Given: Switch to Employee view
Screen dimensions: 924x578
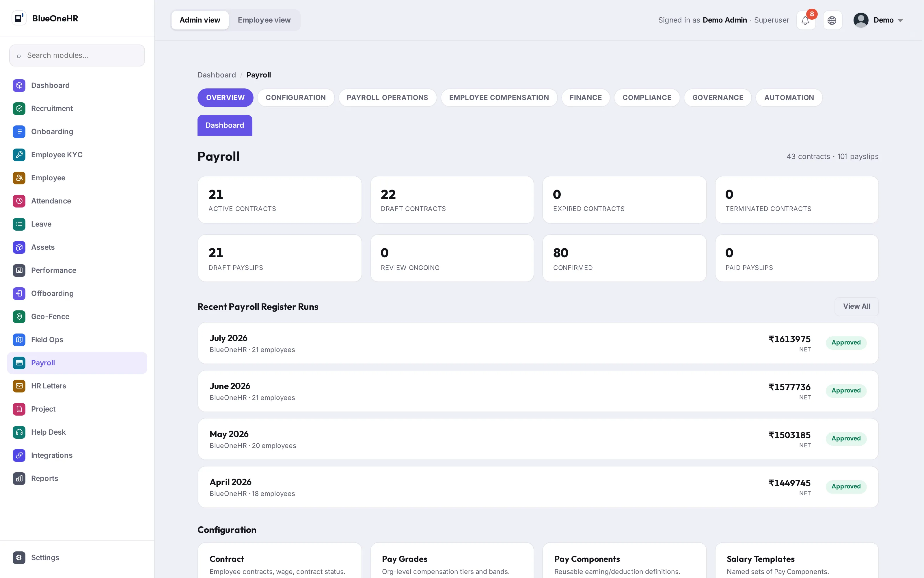Looking at the screenshot, I should 264,20.
